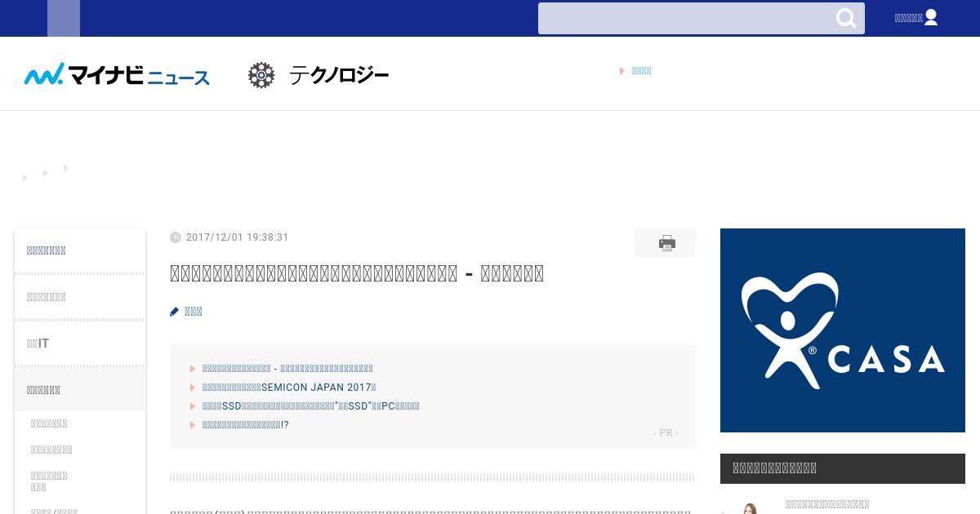The height and width of the screenshot is (514, 980).
Task: Click the pencil author icon below headline
Action: coord(174,312)
